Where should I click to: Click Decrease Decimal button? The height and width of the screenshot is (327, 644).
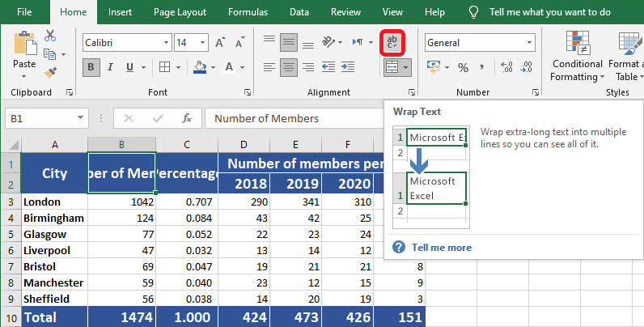[x=526, y=67]
